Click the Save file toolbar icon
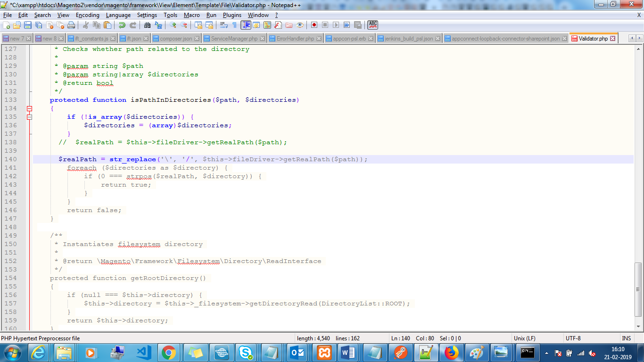644x362 pixels. click(28, 25)
